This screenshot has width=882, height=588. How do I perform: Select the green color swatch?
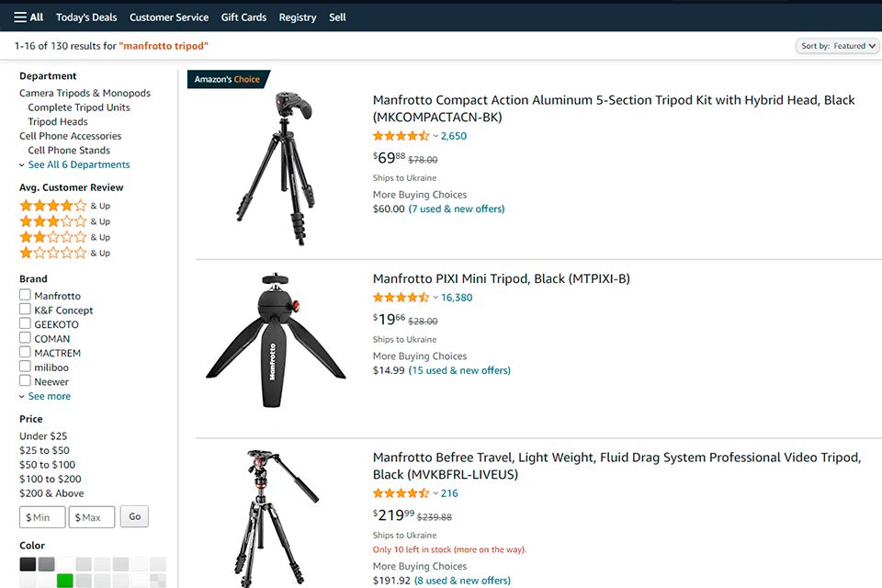pyautogui.click(x=65, y=581)
